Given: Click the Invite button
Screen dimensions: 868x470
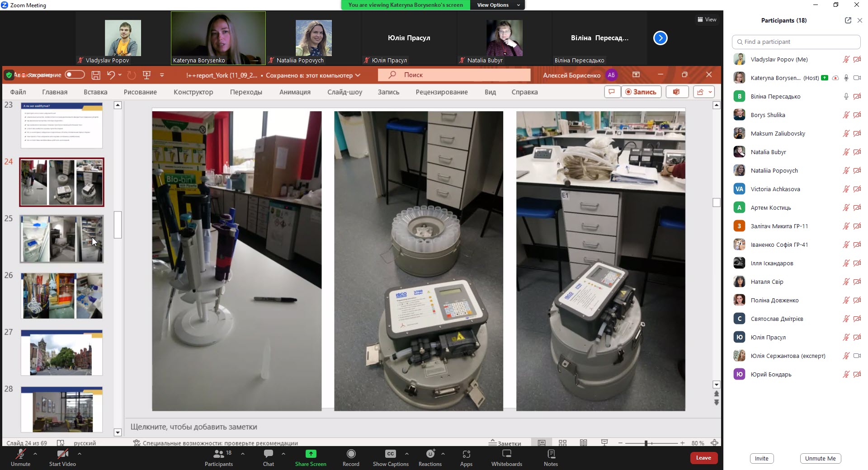Looking at the screenshot, I should [x=761, y=458].
